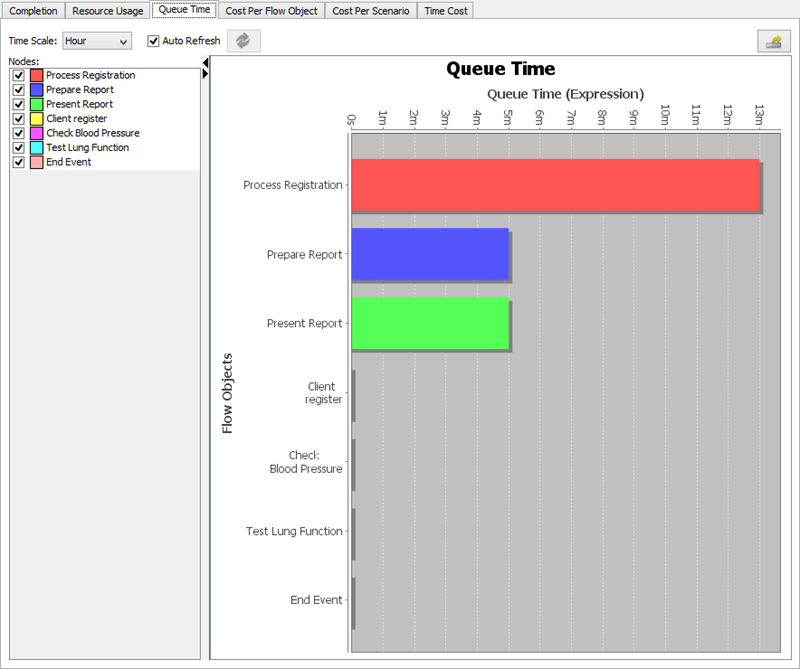Select Test Lung Function in nodes list
The width and height of the screenshot is (800, 669).
87,147
